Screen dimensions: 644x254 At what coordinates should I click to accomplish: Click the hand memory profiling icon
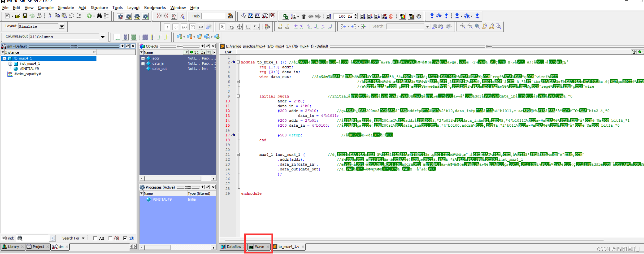(419, 16)
